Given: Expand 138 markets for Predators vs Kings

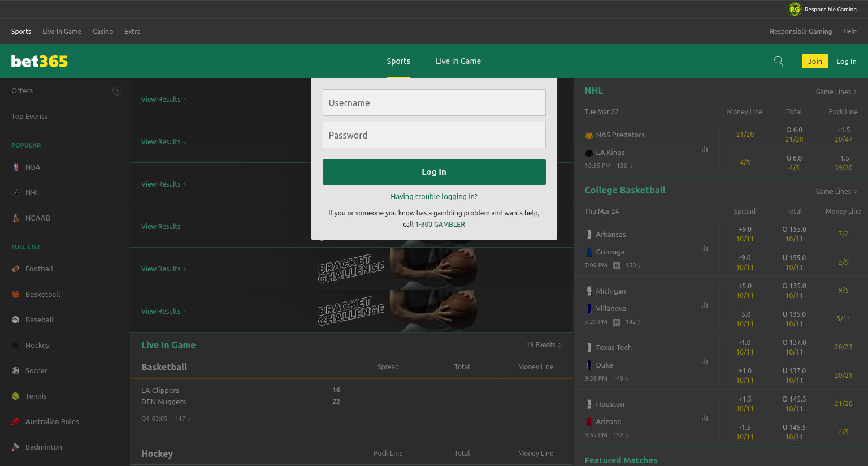Looking at the screenshot, I should coord(624,166).
